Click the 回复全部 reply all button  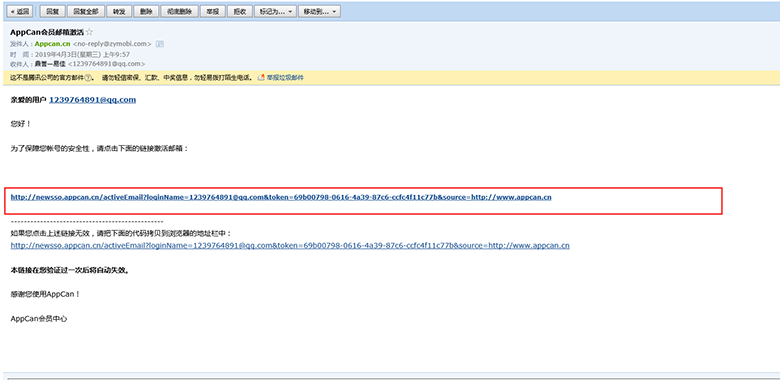coord(86,11)
